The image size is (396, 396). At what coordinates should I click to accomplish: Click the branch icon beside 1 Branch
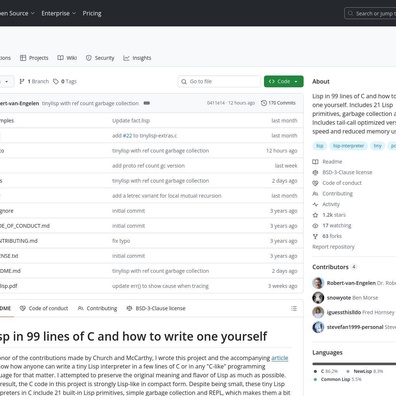22,81
